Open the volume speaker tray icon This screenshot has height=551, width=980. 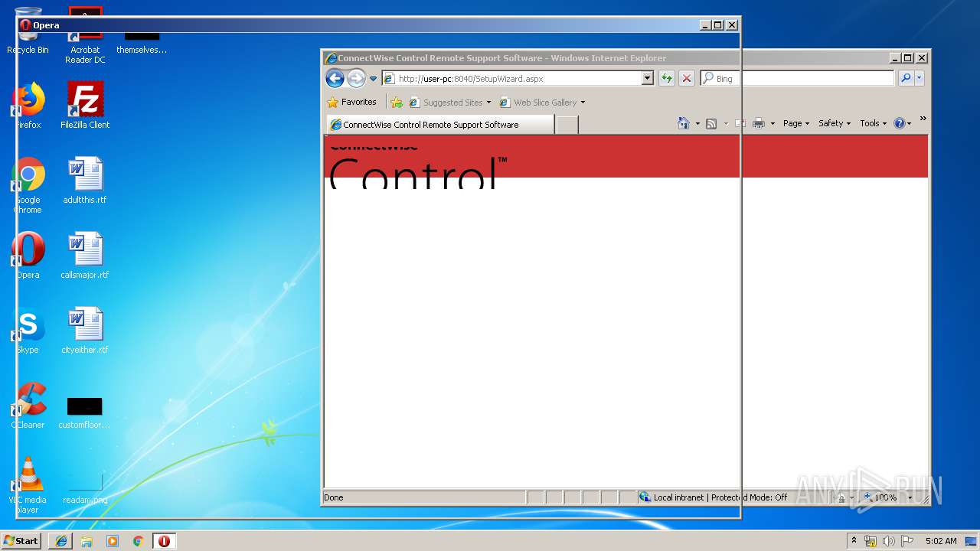[888, 541]
